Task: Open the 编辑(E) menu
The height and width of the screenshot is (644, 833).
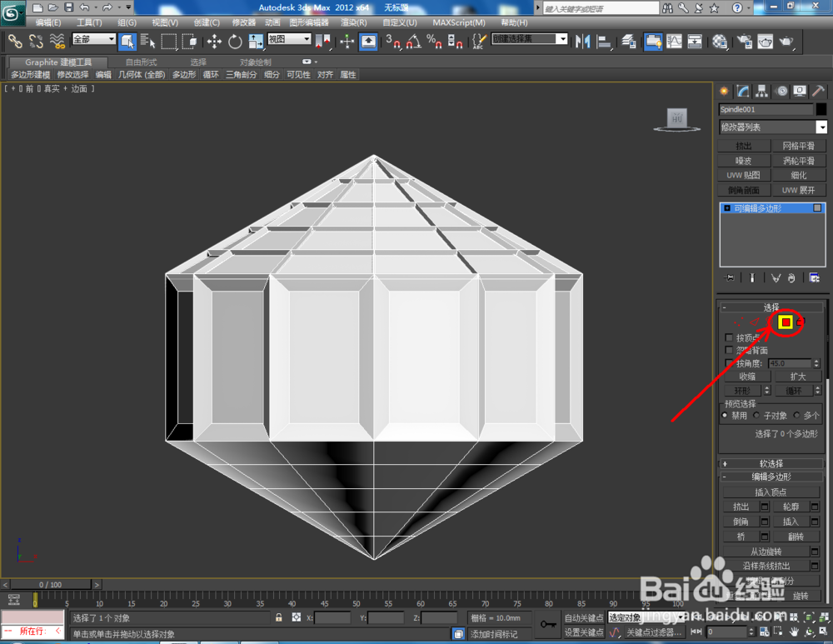Action: [x=48, y=22]
